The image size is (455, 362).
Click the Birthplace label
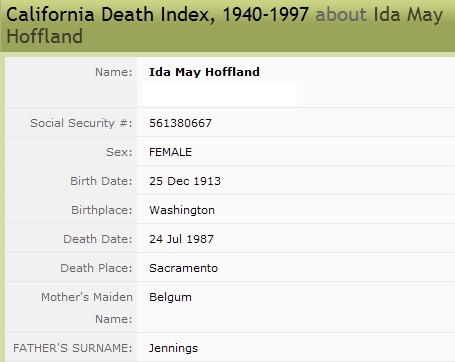[102, 210]
